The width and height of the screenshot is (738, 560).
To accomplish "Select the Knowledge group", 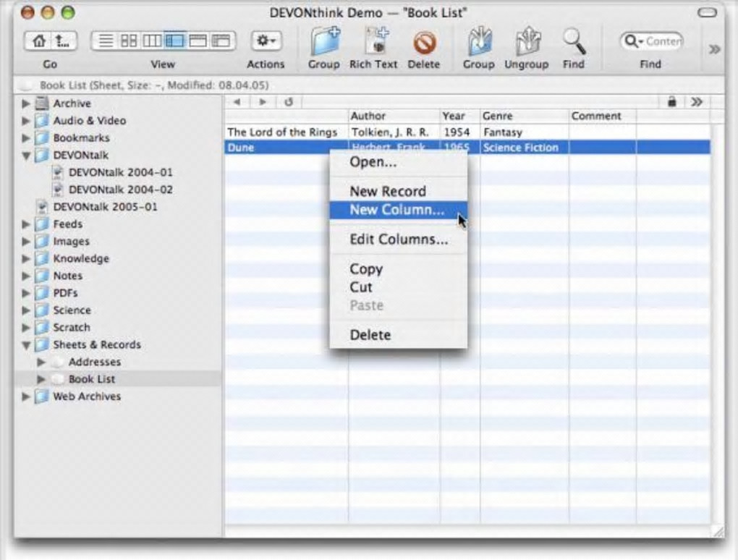I will pos(81,258).
